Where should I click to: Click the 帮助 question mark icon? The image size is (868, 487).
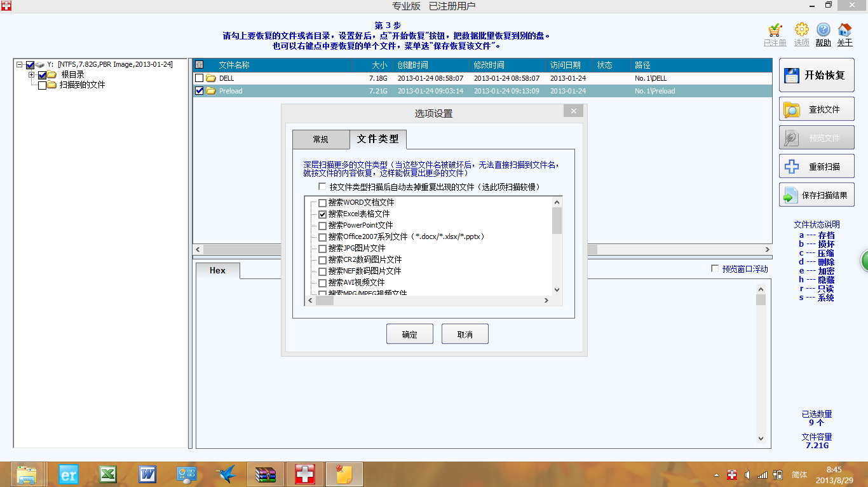click(823, 31)
